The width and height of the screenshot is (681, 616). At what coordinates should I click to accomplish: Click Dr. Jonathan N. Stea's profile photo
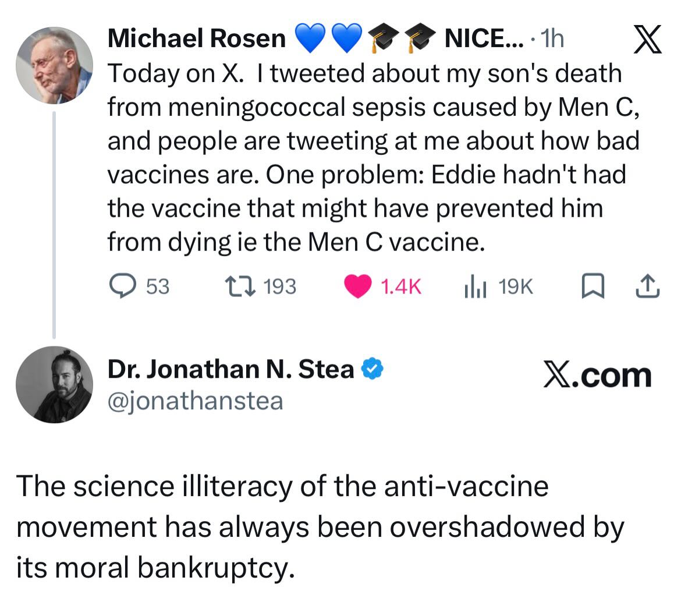tap(54, 384)
